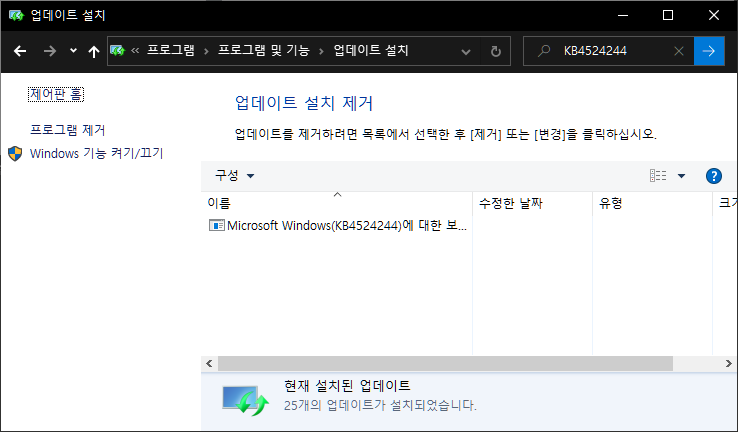Click the horizontal scrollbar thumb

coord(445,363)
